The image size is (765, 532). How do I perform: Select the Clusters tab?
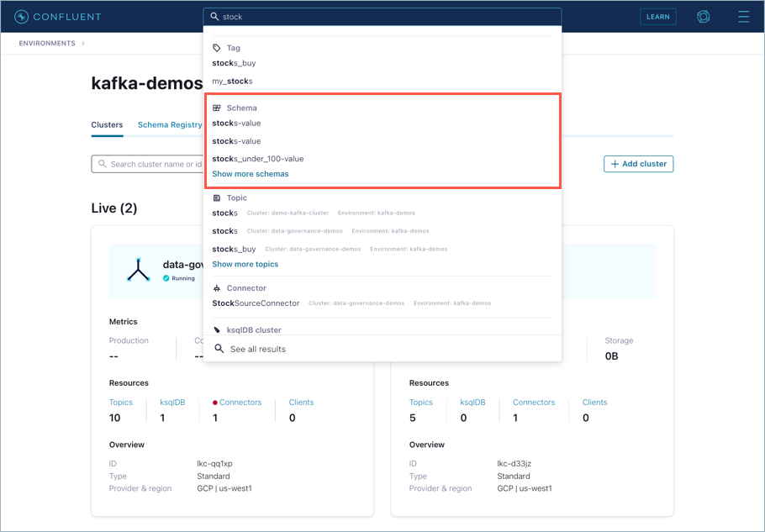[107, 124]
